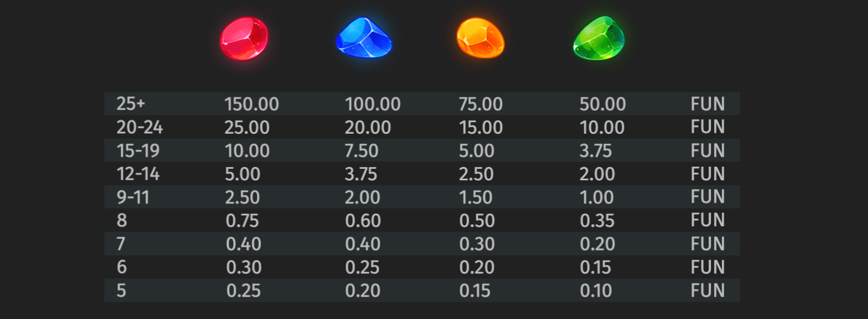
Task: Click the 150.00 red gem payout
Action: pos(251,104)
